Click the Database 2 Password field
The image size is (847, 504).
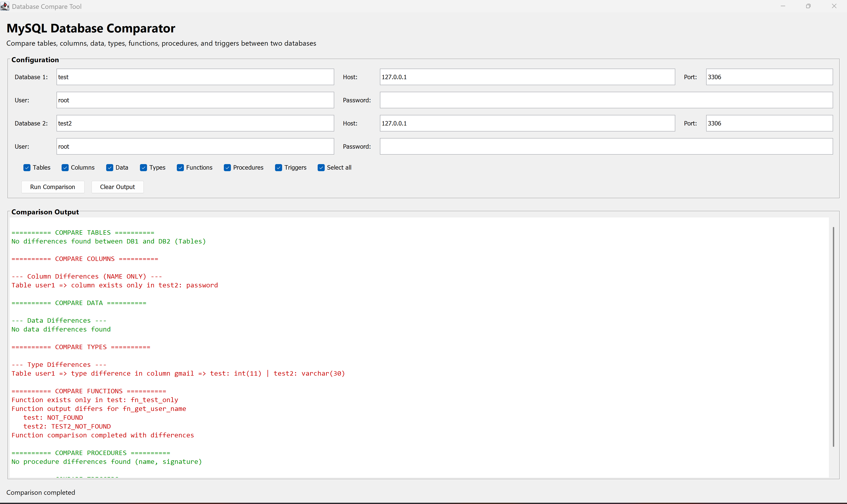pos(606,146)
